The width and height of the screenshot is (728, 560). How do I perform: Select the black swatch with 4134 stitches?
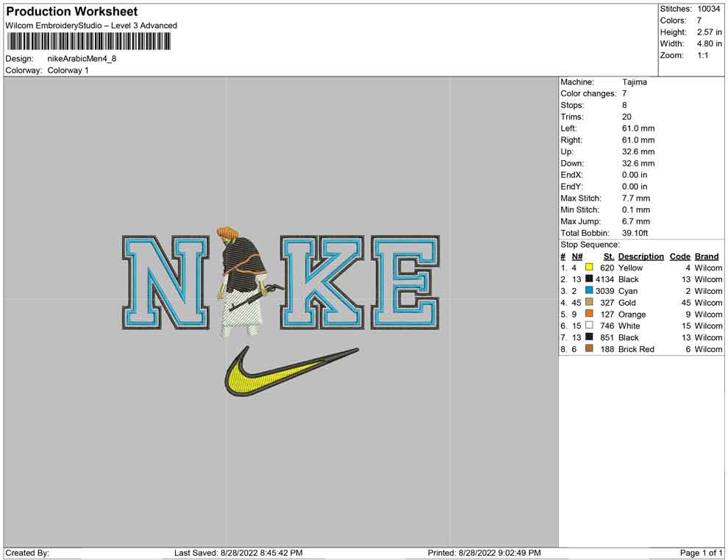pos(589,279)
